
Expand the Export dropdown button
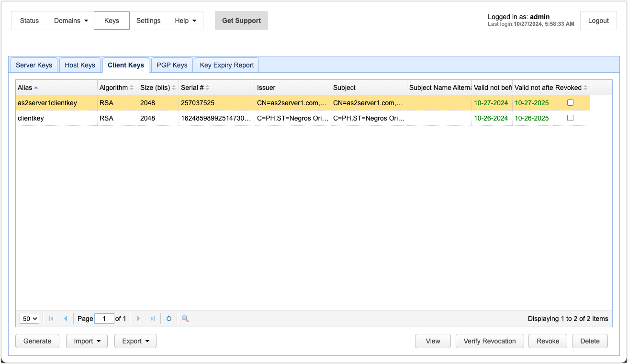135,341
